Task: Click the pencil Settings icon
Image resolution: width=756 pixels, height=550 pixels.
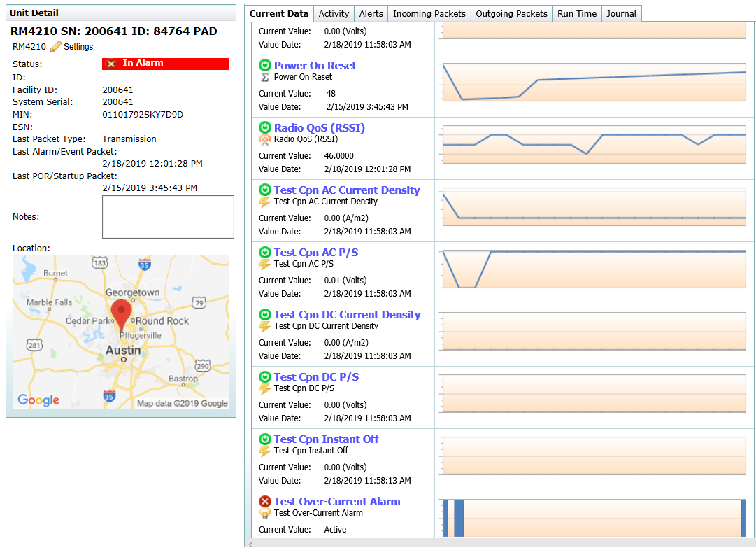Action: pos(55,47)
